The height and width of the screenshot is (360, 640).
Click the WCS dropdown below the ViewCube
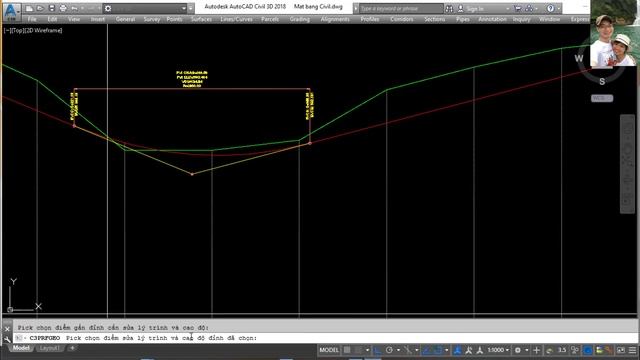coord(602,98)
